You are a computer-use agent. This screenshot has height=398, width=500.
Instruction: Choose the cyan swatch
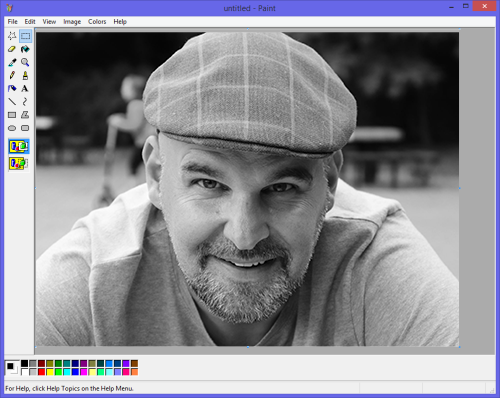click(x=67, y=372)
